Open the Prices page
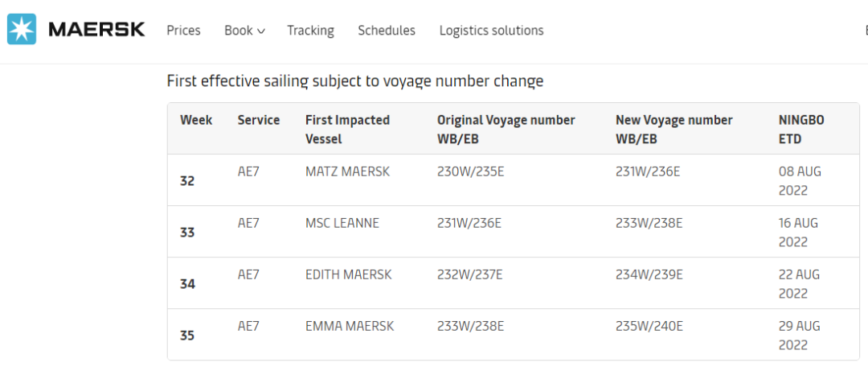This screenshot has width=868, height=371. [183, 31]
